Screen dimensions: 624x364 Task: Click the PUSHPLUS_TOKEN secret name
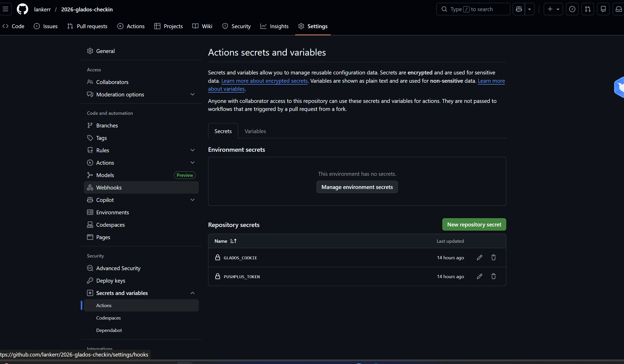click(242, 277)
